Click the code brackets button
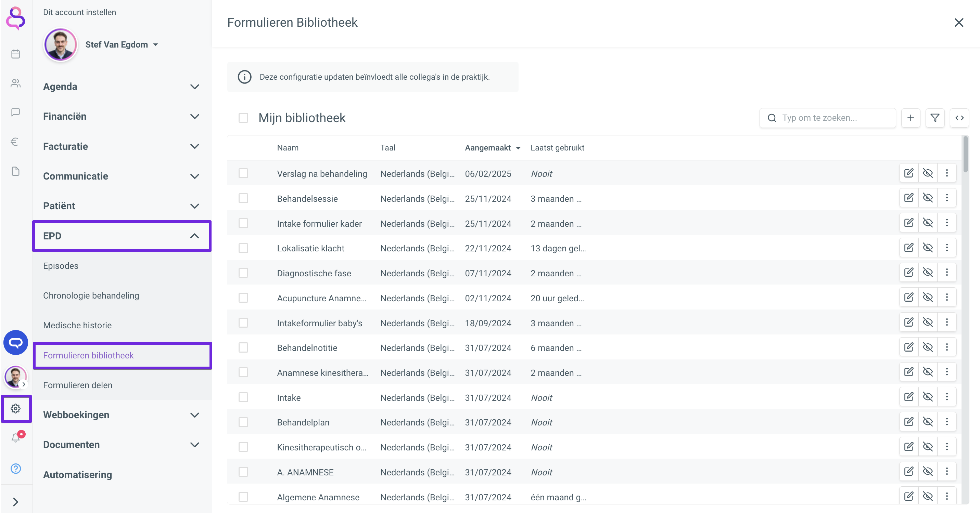980x513 pixels. coord(959,118)
